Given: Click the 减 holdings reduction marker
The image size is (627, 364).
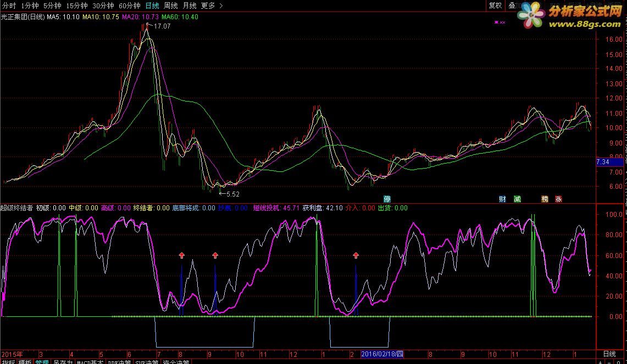Looking at the screenshot, I should click(x=517, y=199).
